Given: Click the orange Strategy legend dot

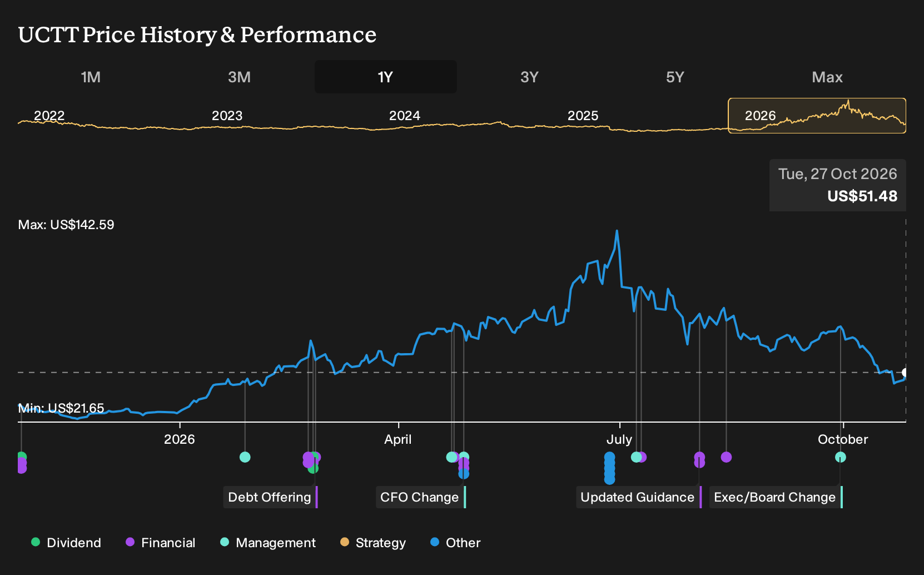Looking at the screenshot, I should click(345, 542).
